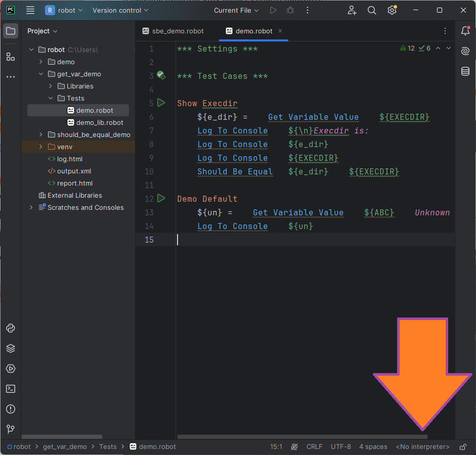Click the 15:1 caret position indicator

(276, 447)
